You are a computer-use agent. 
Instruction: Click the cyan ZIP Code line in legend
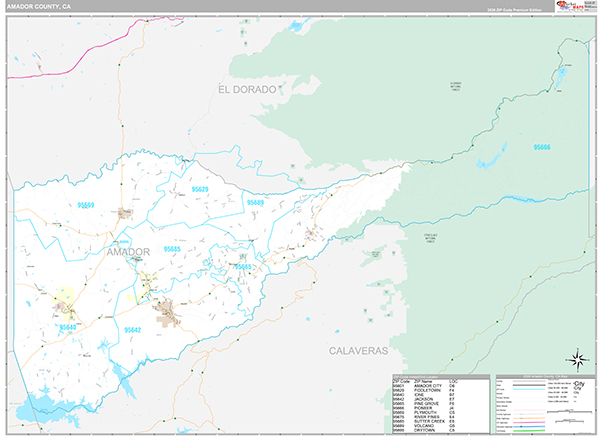[x=529, y=389]
